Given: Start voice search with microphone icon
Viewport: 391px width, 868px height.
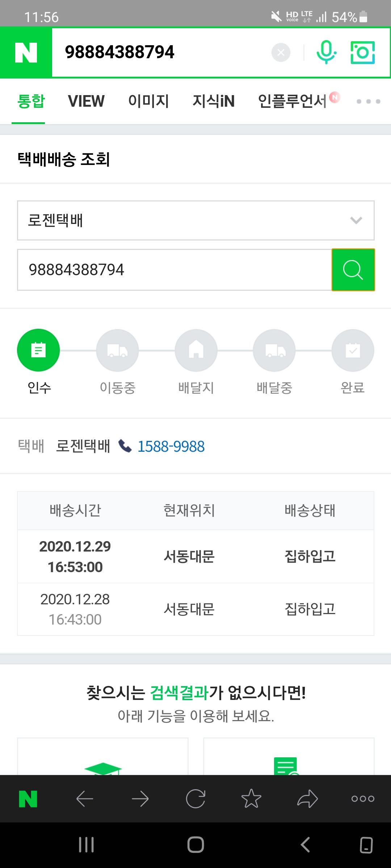Looking at the screenshot, I should click(x=326, y=53).
